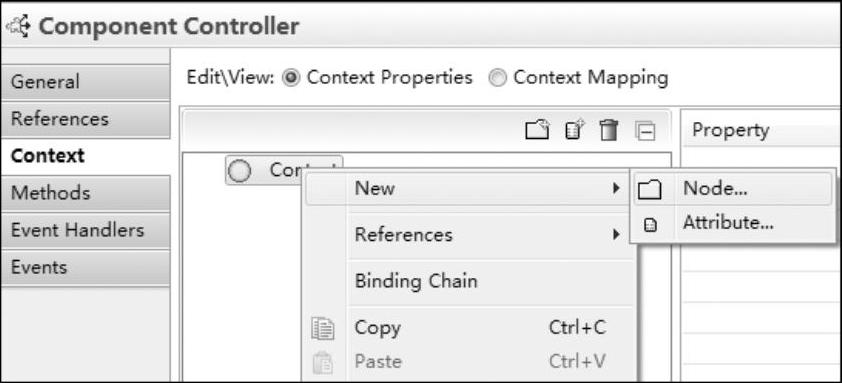Image resolution: width=842 pixels, height=383 pixels.
Task: Select the Context root tree node
Action: 284,170
